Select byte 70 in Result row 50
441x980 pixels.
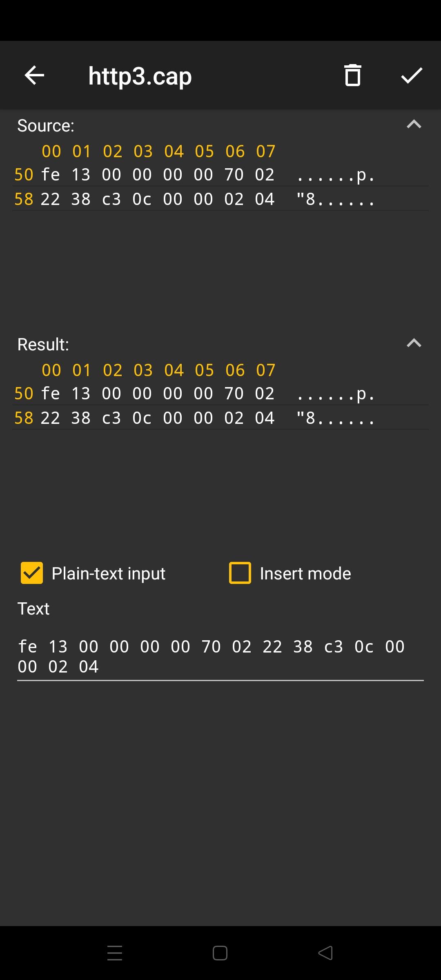coord(234,394)
